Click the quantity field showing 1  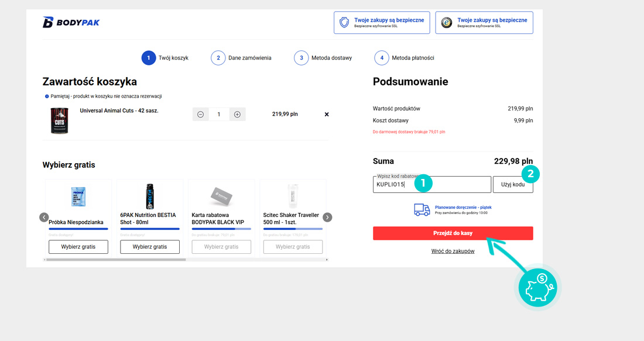[x=219, y=115]
